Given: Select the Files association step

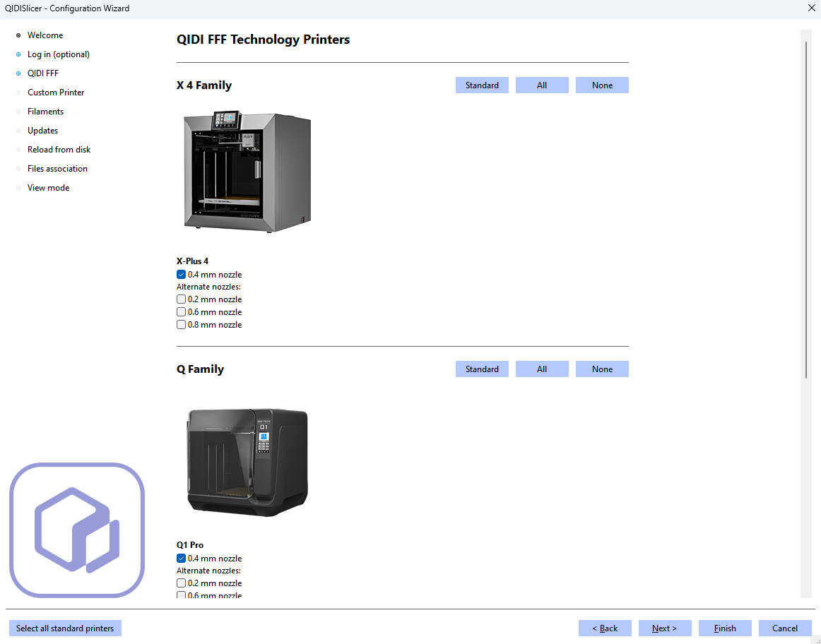Looking at the screenshot, I should click(57, 169).
